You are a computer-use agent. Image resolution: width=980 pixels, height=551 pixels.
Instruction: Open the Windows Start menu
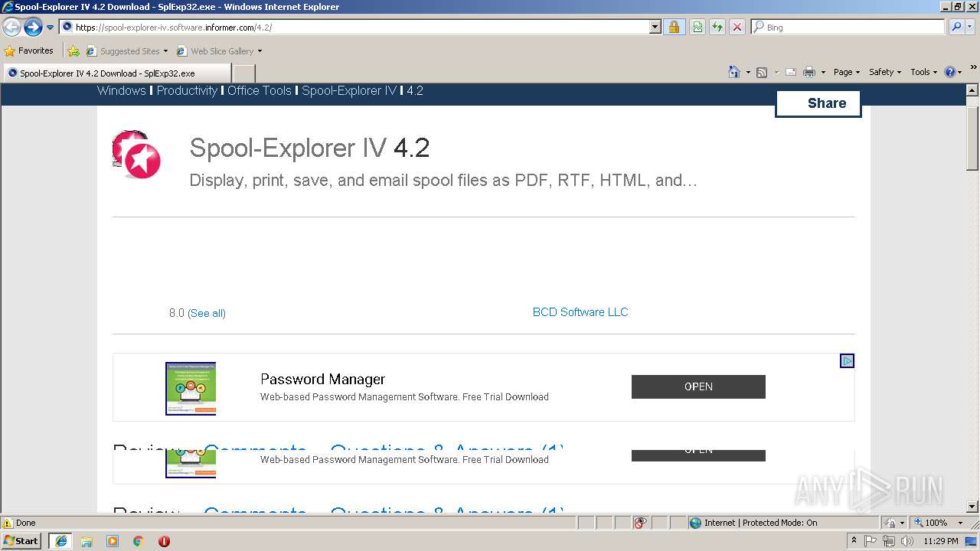coord(21,540)
